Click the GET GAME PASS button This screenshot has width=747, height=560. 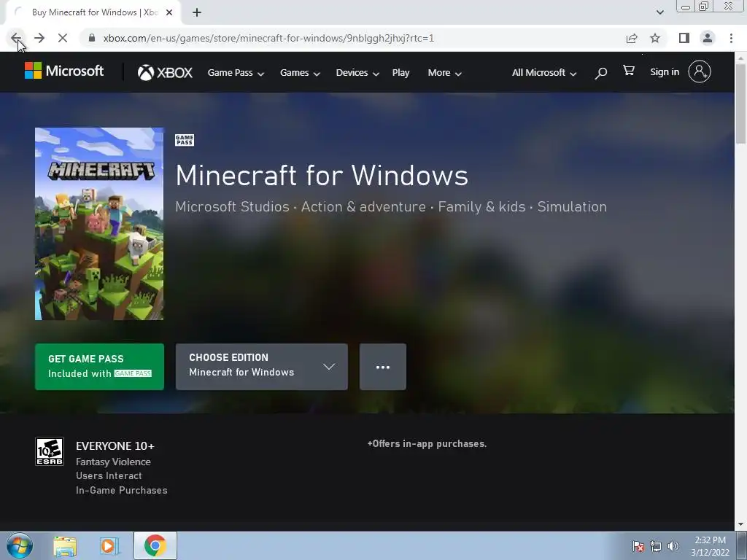tap(99, 367)
